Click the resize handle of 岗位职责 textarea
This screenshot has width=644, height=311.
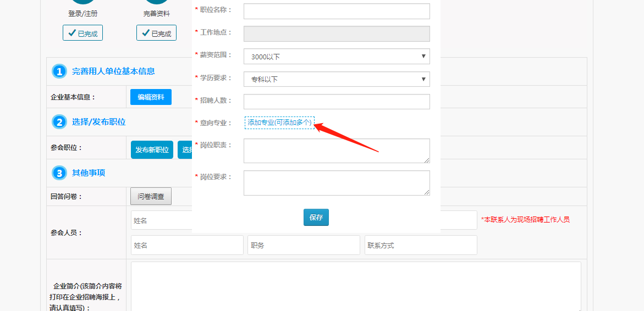coord(426,159)
